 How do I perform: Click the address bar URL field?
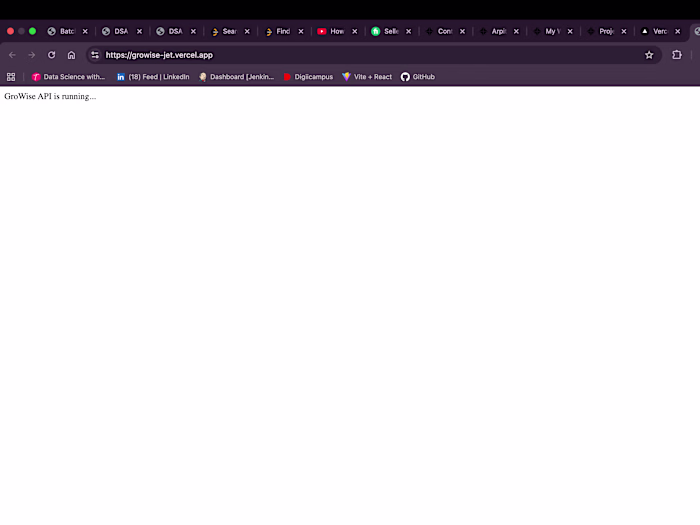pos(374,55)
